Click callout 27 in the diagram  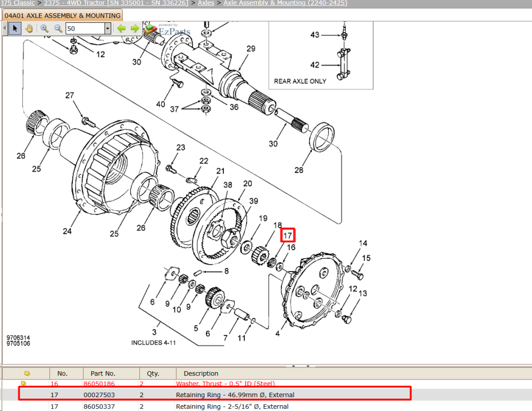tap(70, 95)
